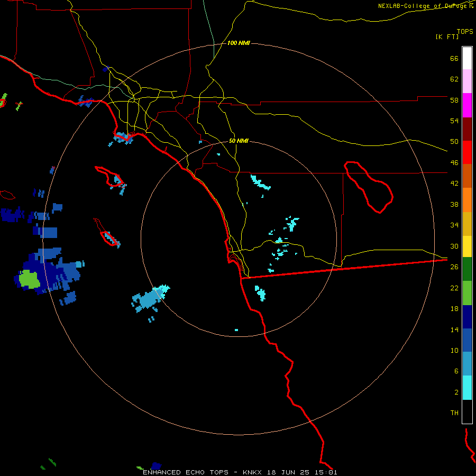Click the 62 value on the scale

point(454,79)
